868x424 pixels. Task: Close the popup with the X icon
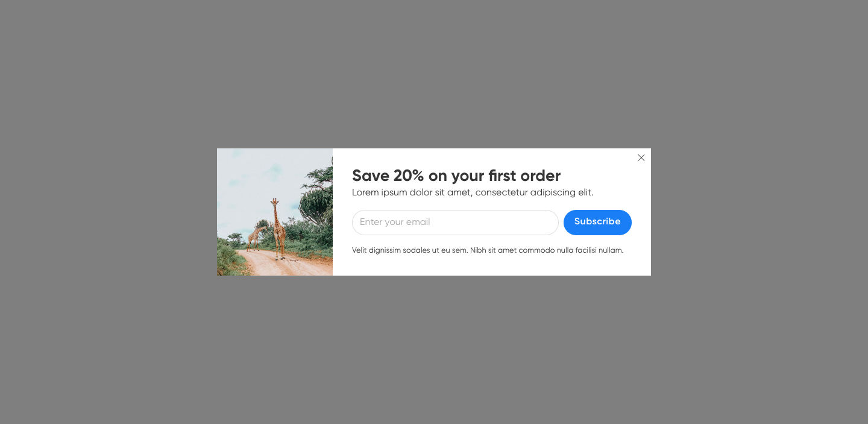(641, 158)
